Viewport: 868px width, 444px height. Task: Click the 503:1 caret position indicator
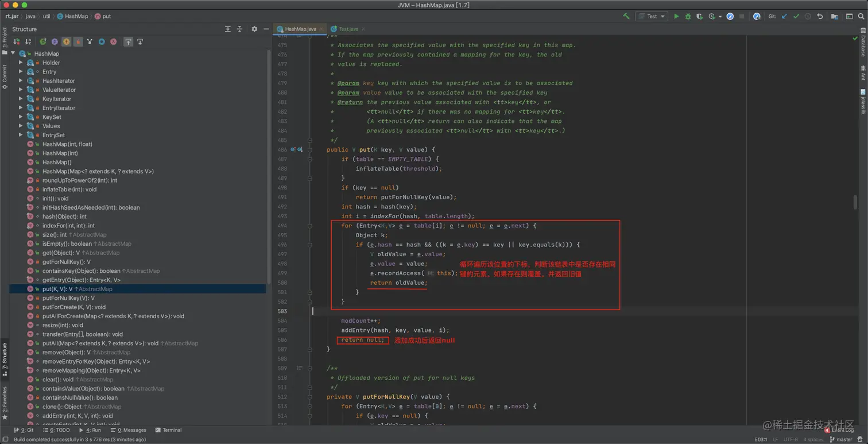761,439
